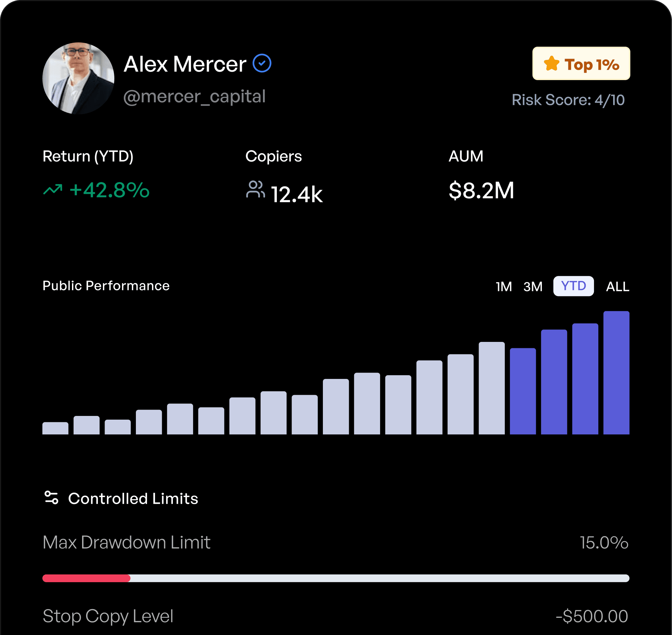672x635 pixels.
Task: Click the Controlled Limits sliders icon
Action: pos(51,498)
